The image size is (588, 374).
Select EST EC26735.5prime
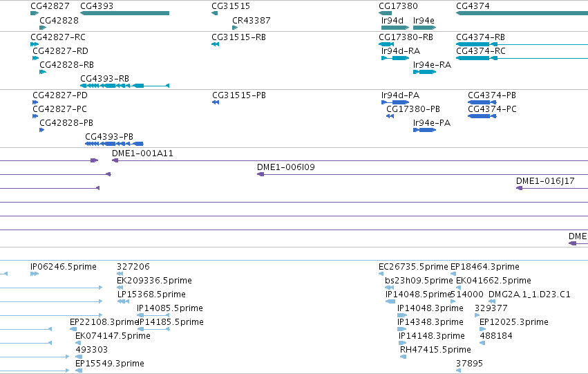pyautogui.click(x=413, y=267)
